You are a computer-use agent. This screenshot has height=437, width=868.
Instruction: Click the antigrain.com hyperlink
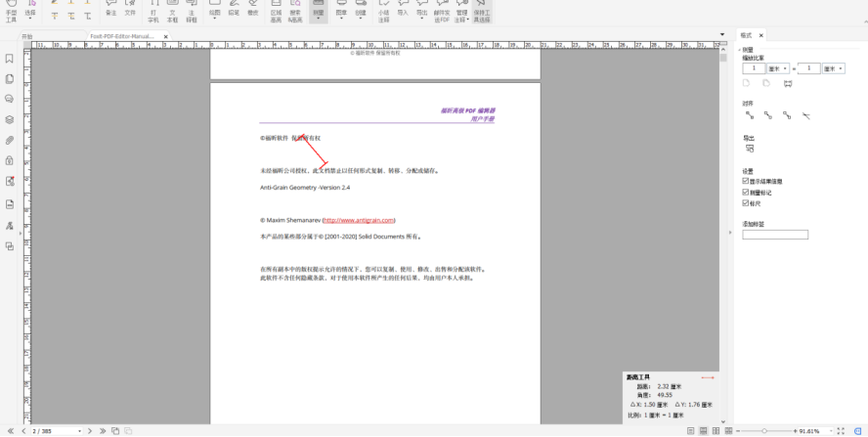359,220
